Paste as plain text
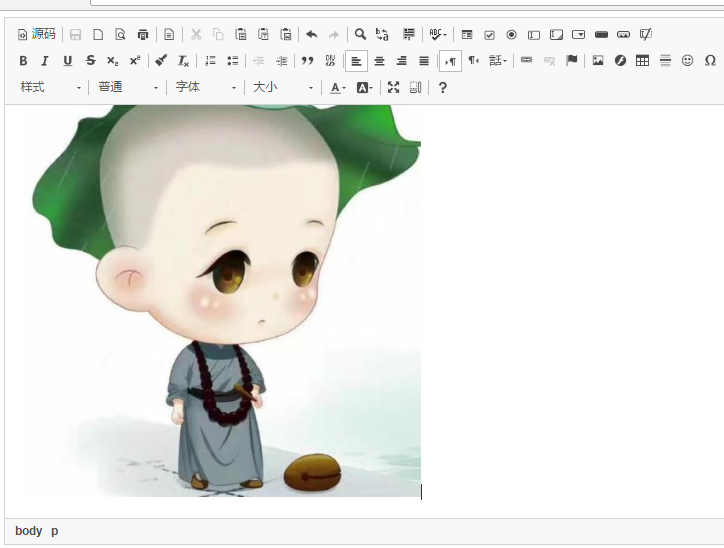The image size is (724, 548). tap(263, 35)
